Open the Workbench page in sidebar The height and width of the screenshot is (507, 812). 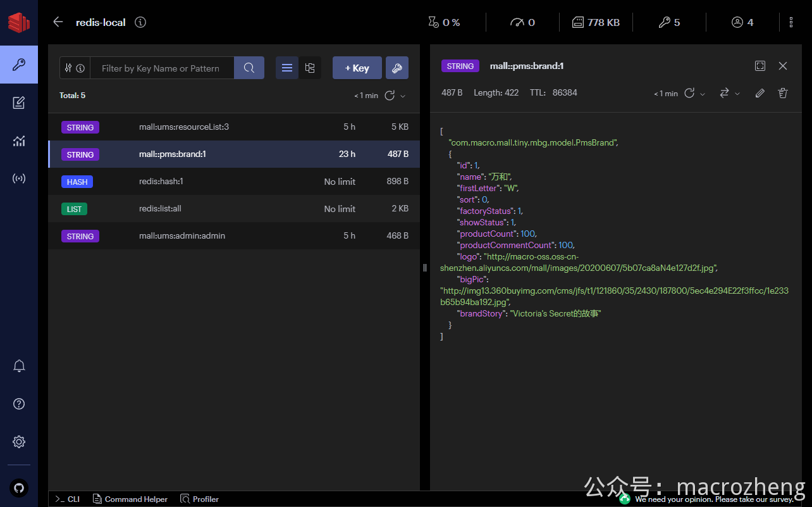click(19, 103)
